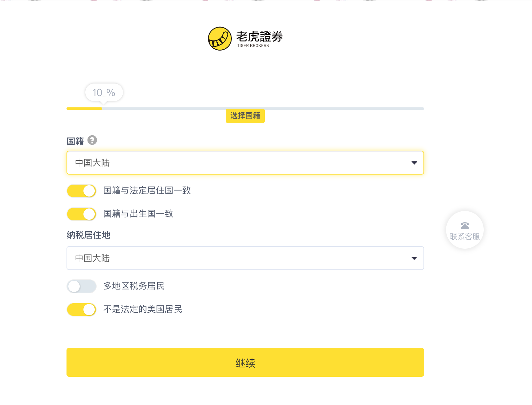Expand the 纳税居住地 dropdown
Viewport: 532px width, 405px height.
[245, 258]
